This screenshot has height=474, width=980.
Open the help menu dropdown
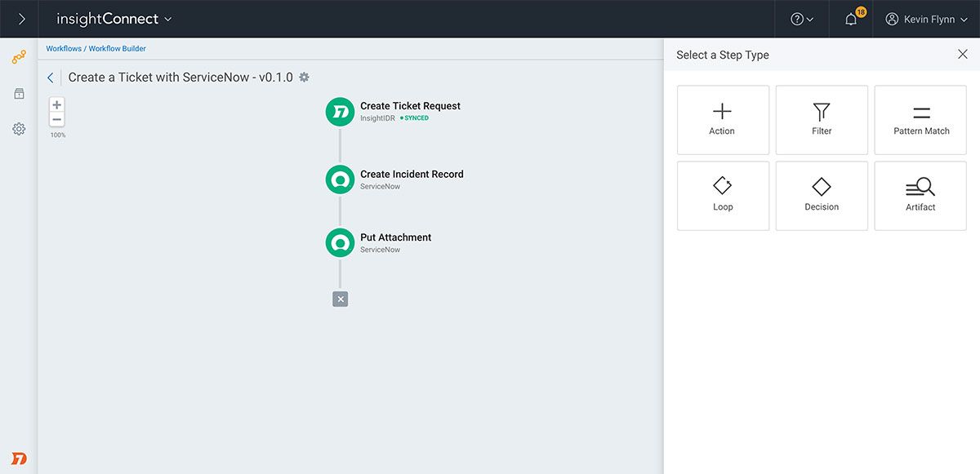tap(802, 19)
